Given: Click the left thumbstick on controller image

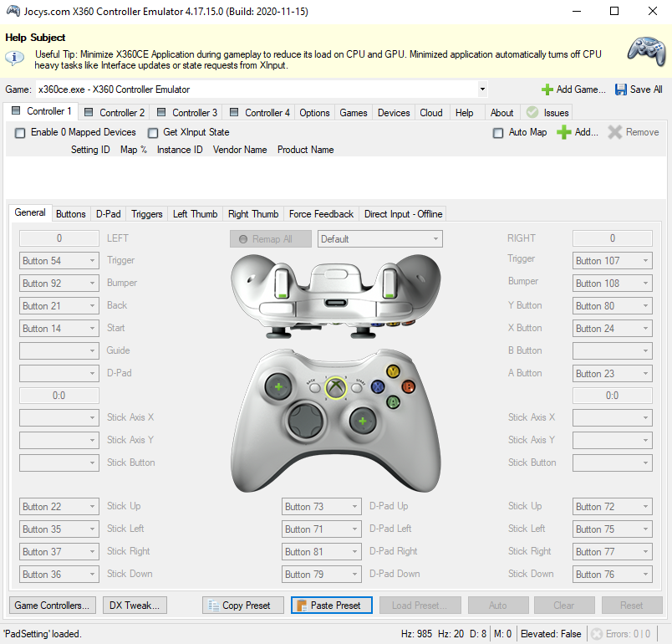Looking at the screenshot, I should (277, 386).
